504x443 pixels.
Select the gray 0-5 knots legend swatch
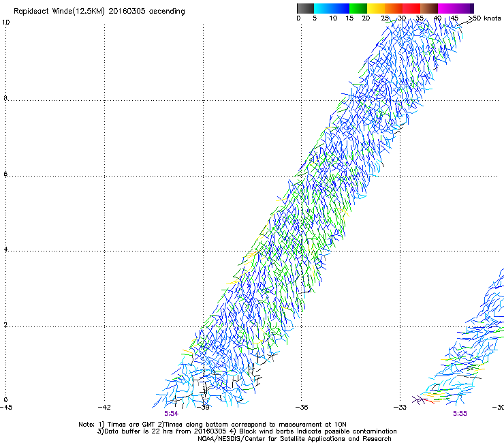[305, 8]
